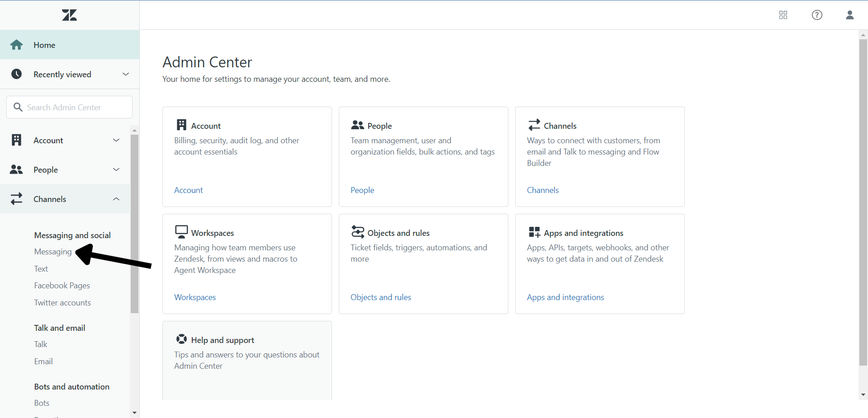Open the Text channel settings
The width and height of the screenshot is (868, 418).
41,269
